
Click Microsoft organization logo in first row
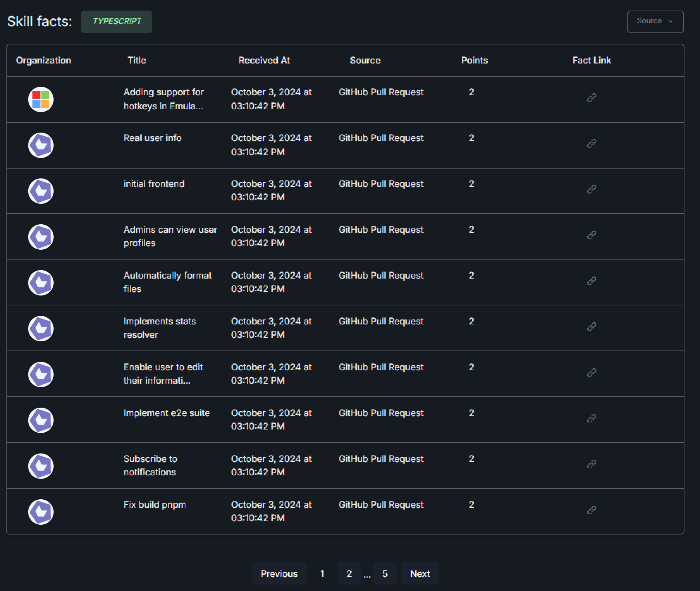[x=41, y=99]
